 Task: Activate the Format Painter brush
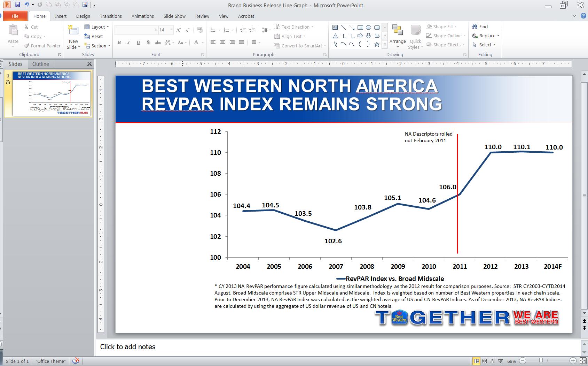[x=26, y=46]
